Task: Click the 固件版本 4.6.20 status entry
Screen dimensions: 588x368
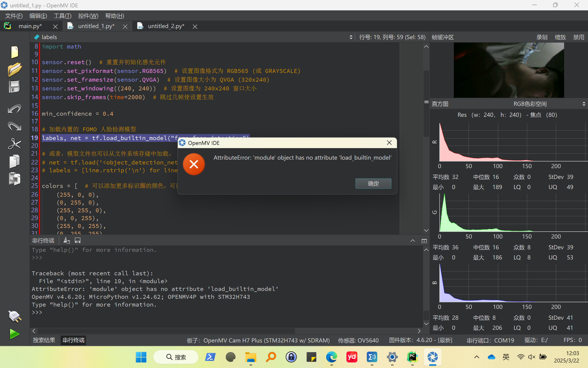Action: (420, 340)
